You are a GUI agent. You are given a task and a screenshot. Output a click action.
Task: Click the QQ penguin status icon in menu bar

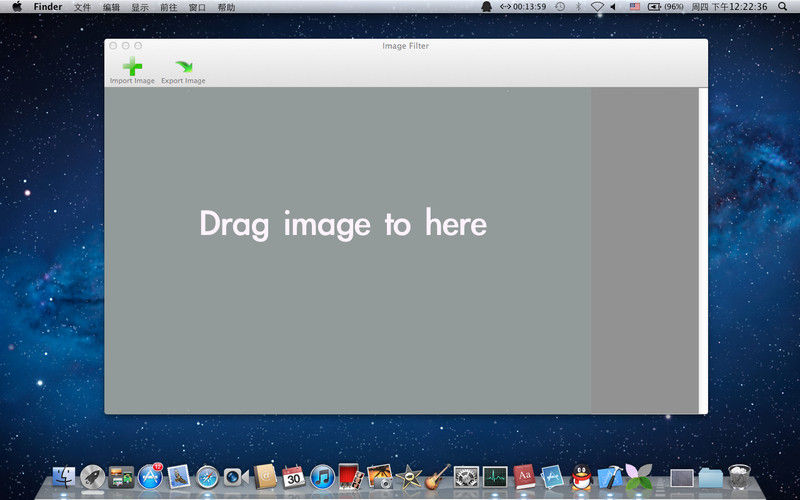coord(487,7)
